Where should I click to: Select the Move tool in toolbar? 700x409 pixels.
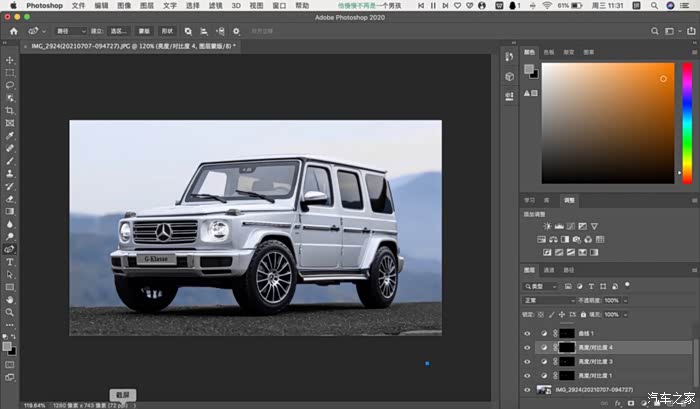[x=10, y=60]
